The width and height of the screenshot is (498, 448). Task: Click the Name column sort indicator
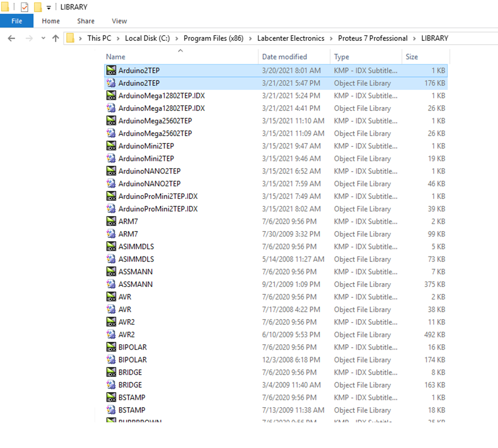pyautogui.click(x=180, y=50)
